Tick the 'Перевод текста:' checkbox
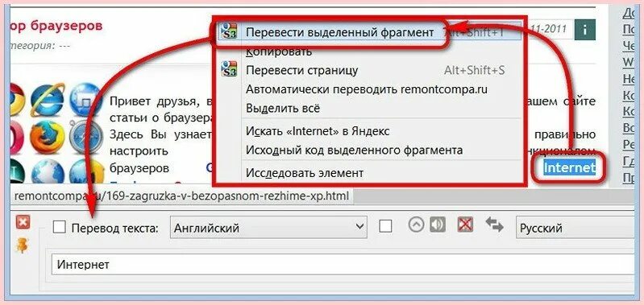Viewport: 644px width, 305px height. point(60,228)
